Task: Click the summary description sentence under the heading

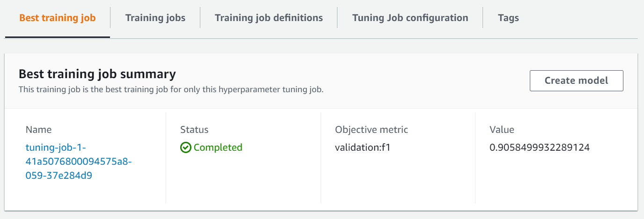Action: 171,89
